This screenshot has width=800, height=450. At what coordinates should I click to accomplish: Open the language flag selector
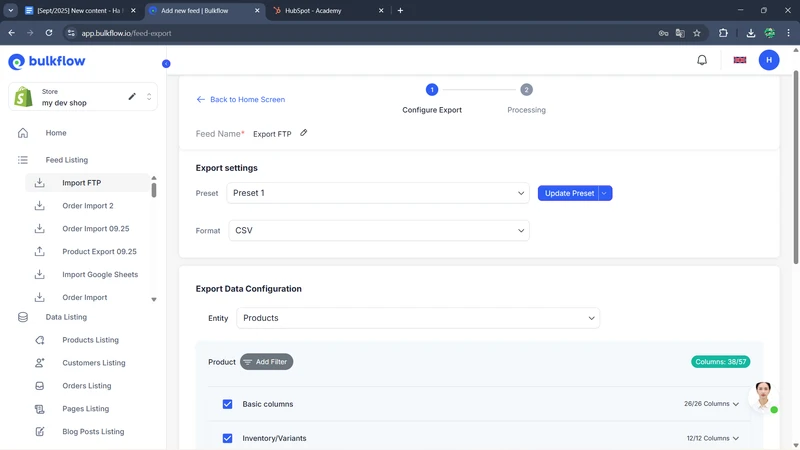(x=740, y=60)
